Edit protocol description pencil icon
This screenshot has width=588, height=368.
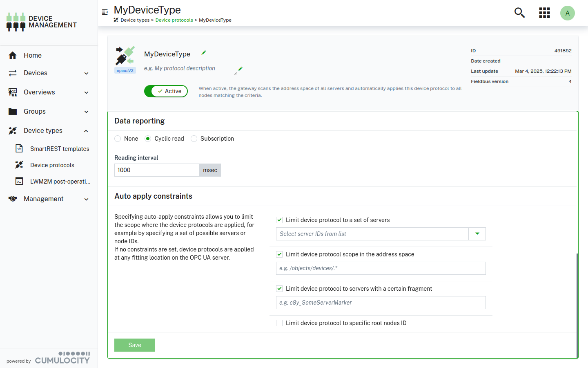pos(238,70)
